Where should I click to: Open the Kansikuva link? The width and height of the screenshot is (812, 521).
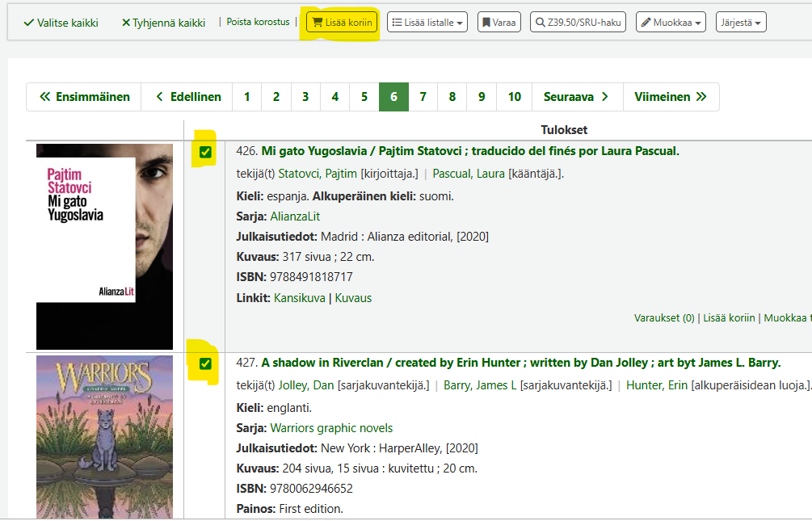(x=299, y=298)
